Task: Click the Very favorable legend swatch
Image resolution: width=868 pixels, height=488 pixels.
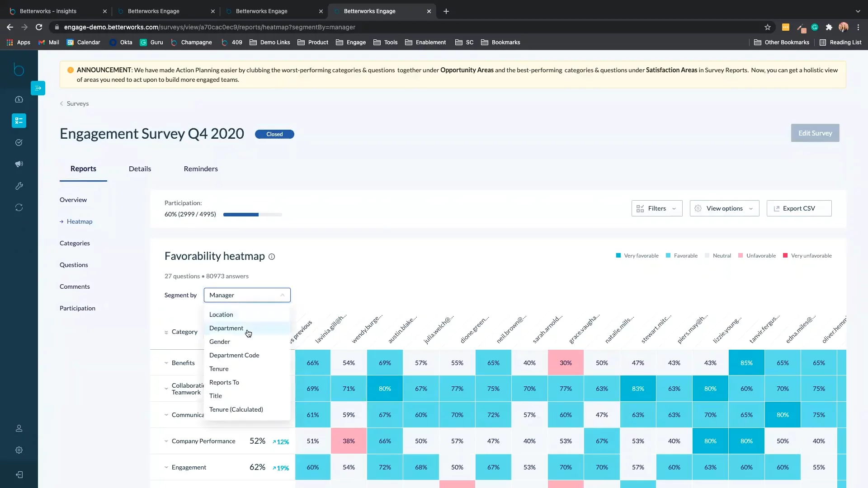Action: point(618,256)
